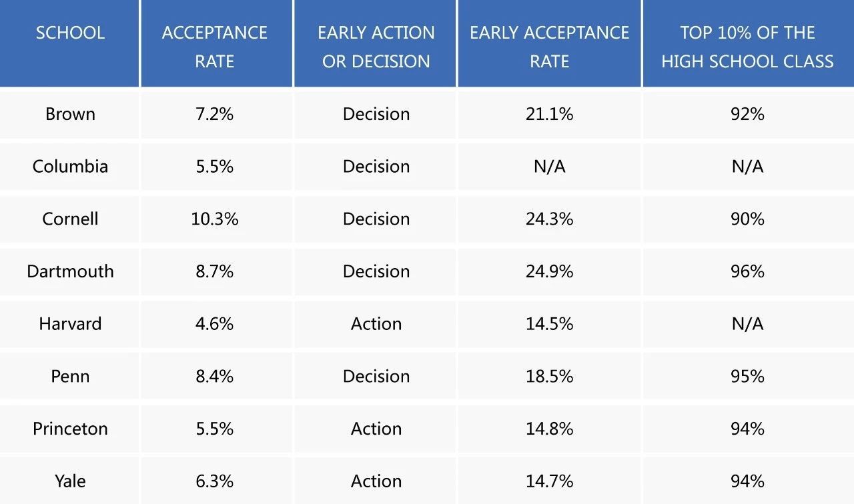This screenshot has height=504, width=854.
Task: Click the TOP 10% OF THE HIGH SCHOOL CLASS header
Action: pyautogui.click(x=747, y=47)
